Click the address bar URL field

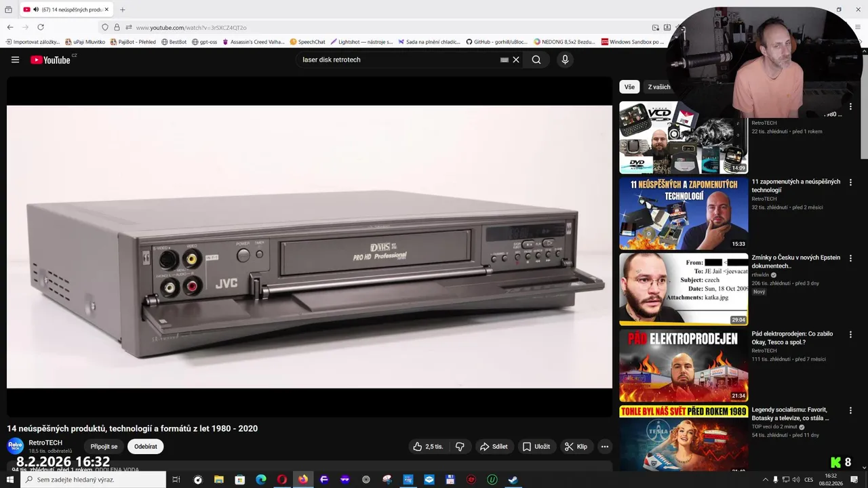pyautogui.click(x=387, y=28)
